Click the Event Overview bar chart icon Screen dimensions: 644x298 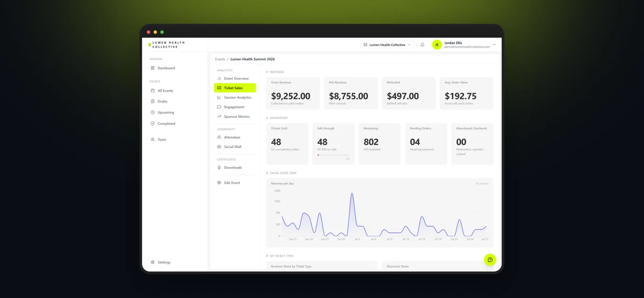point(219,79)
